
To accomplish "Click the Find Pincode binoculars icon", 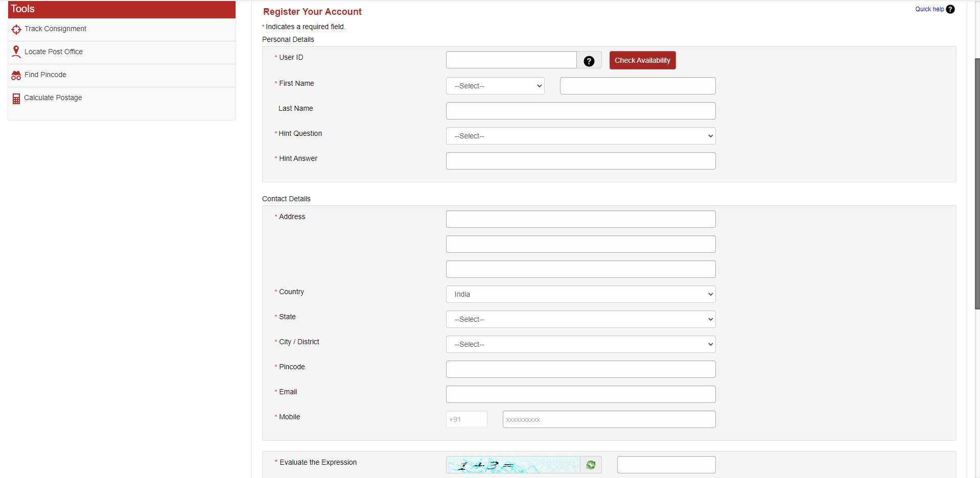I will pos(16,76).
